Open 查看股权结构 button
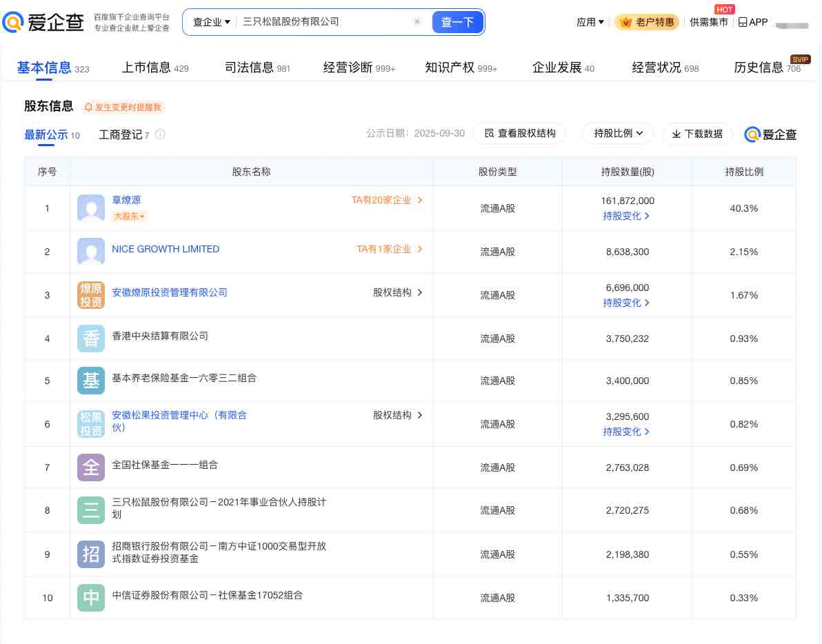Screen dimensions: 822x644 click(519, 133)
